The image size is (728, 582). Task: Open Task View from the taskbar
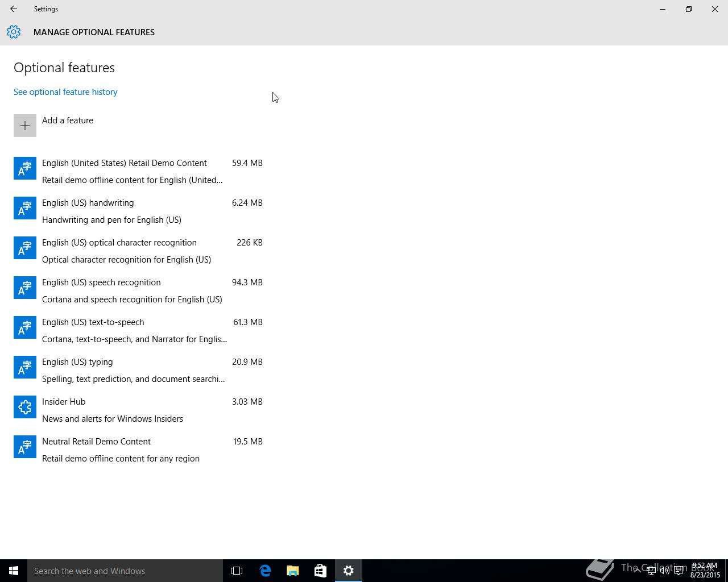click(x=237, y=571)
